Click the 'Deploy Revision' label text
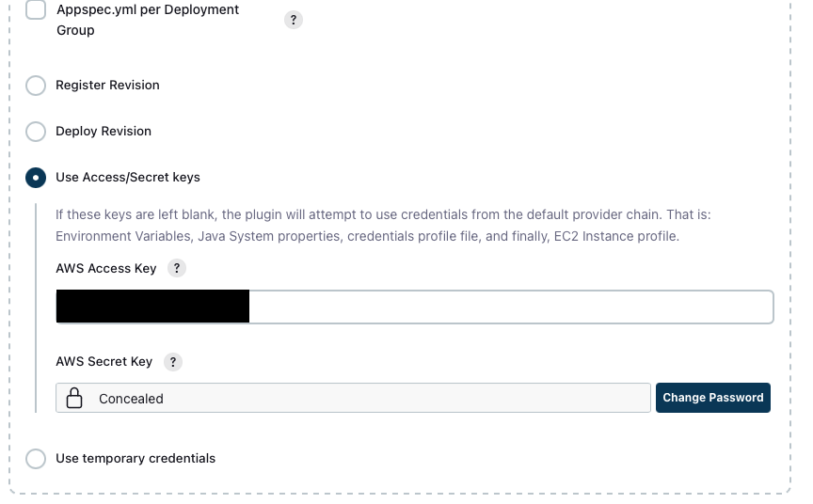Screen dimensions: 813x504 104,131
